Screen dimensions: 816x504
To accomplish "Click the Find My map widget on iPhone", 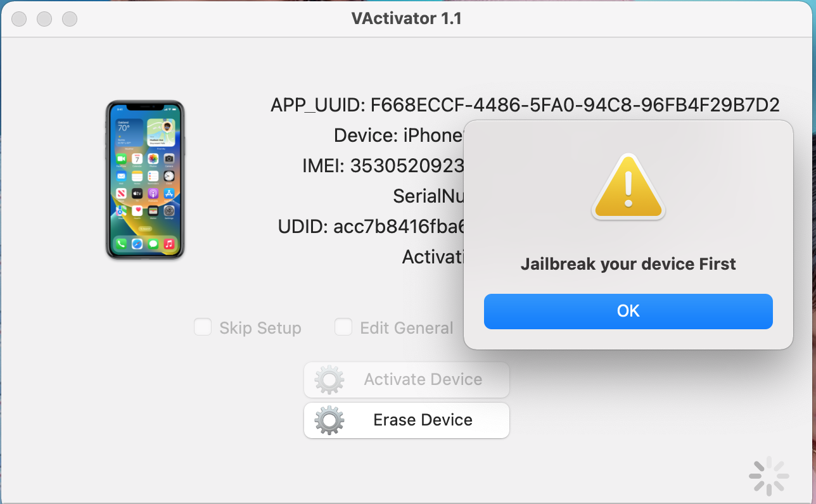I will (x=161, y=134).
